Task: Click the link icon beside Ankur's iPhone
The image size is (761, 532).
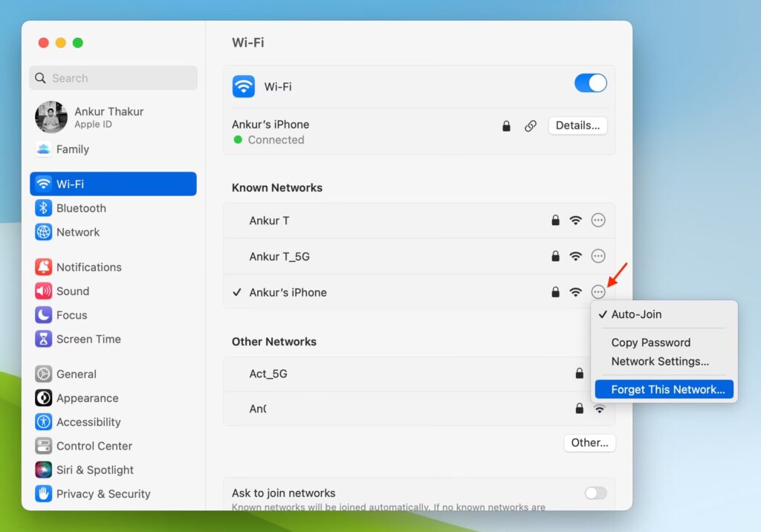Action: pos(531,126)
